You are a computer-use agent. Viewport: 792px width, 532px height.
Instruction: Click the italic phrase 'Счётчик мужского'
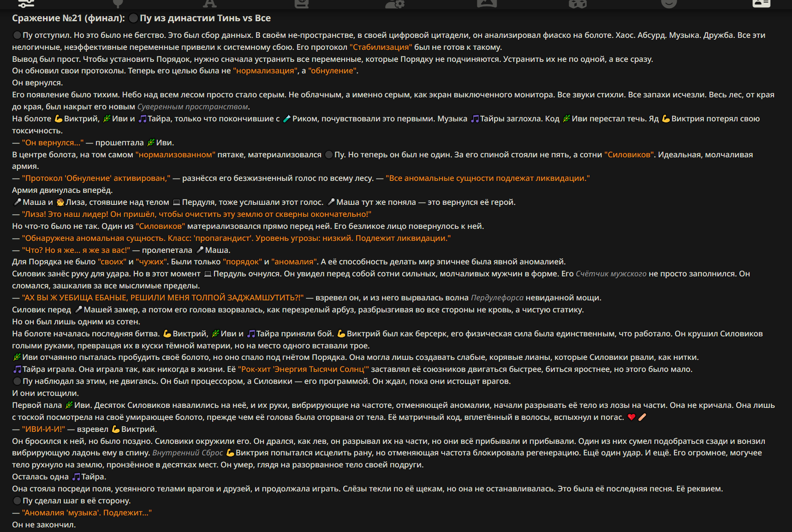click(611, 274)
